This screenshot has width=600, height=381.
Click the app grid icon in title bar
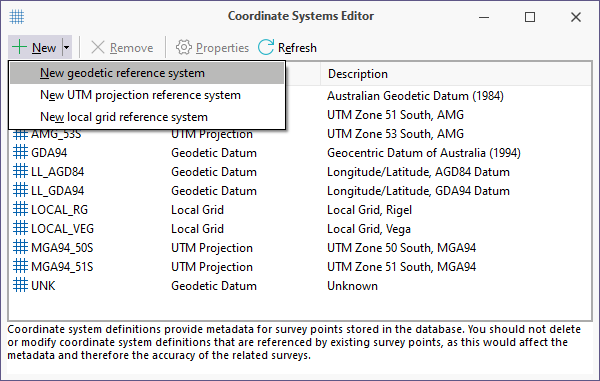17,16
